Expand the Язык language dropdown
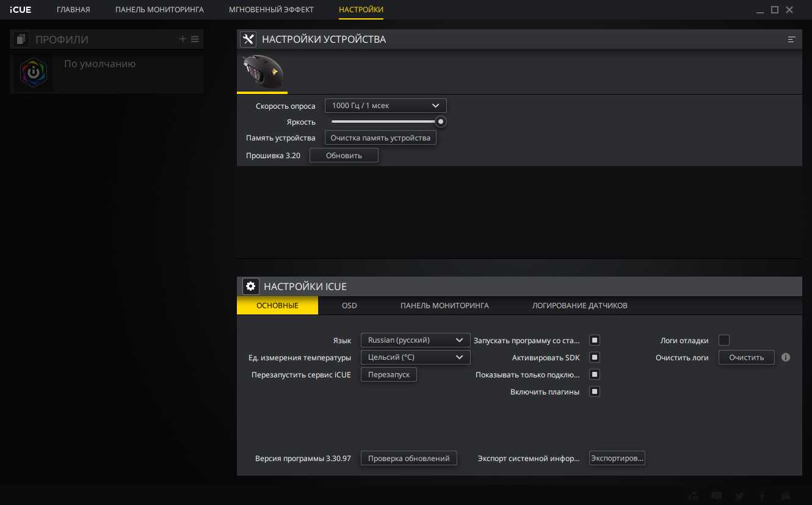Screen dimensions: 812x505 tap(415, 340)
